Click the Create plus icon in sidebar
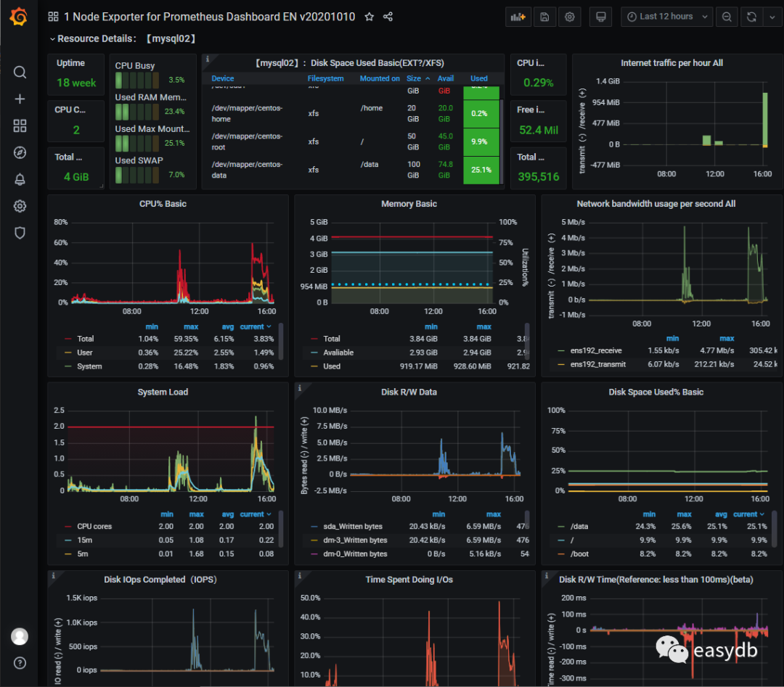Image resolution: width=784 pixels, height=687 pixels. 20,99
